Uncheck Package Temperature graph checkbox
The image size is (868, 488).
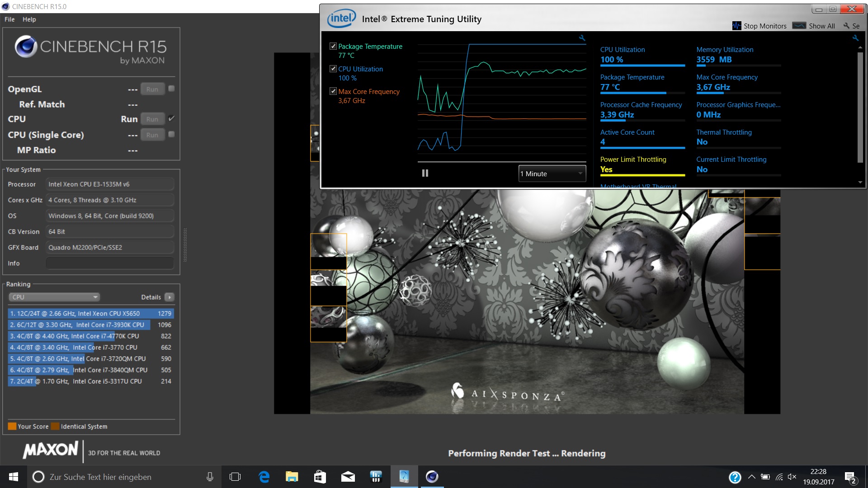[333, 46]
